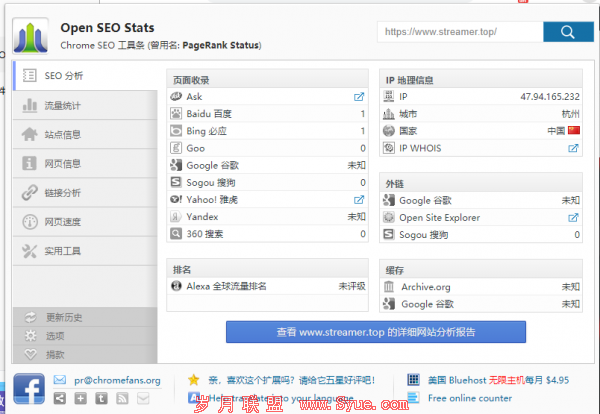Open the 网页速度 tab
This screenshot has width=600, height=414.
(85, 222)
